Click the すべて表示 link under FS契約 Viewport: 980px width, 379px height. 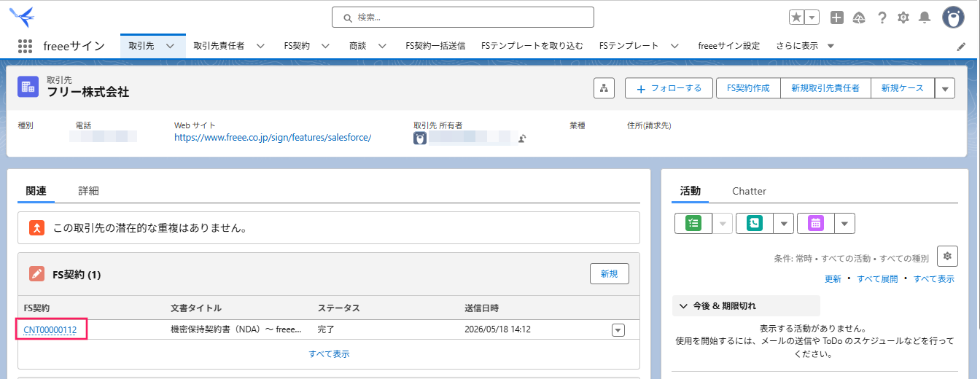[x=329, y=354]
